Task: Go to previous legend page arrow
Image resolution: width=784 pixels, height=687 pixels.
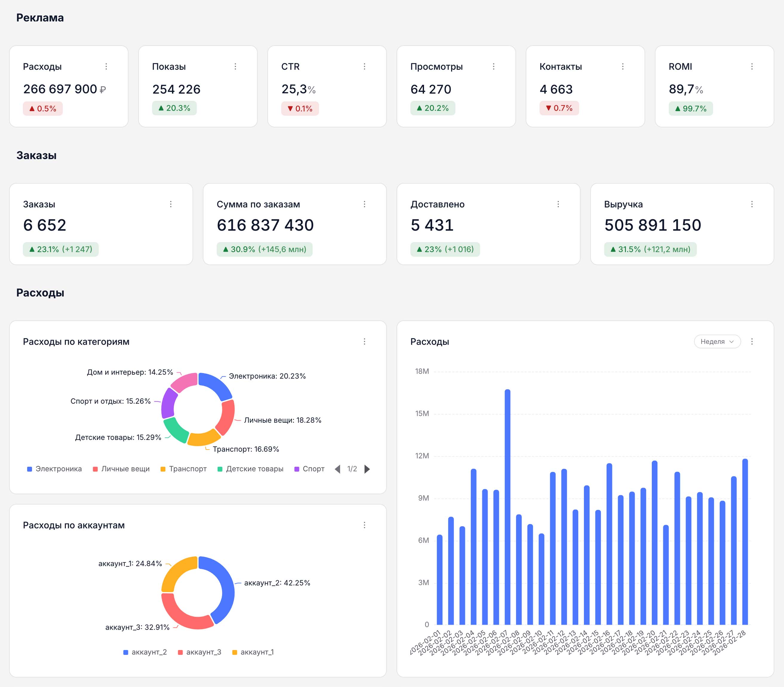Action: [x=338, y=469]
